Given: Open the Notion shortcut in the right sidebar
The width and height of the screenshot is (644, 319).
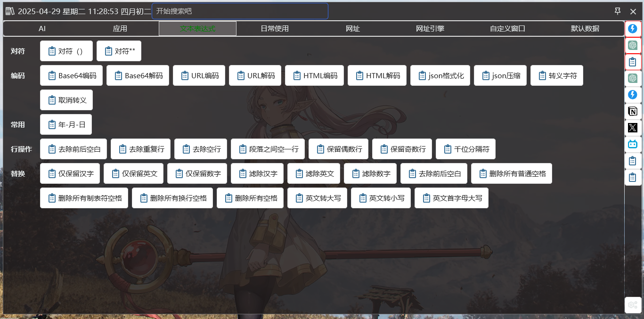Looking at the screenshot, I should pos(633,112).
